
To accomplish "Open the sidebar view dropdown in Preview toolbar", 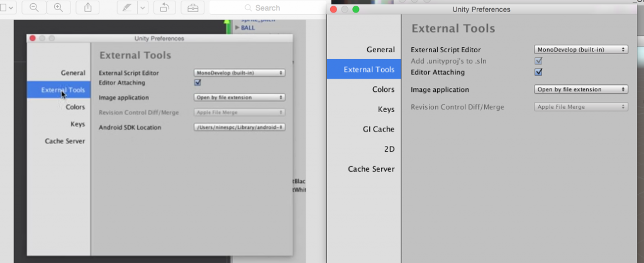I will click(x=8, y=8).
